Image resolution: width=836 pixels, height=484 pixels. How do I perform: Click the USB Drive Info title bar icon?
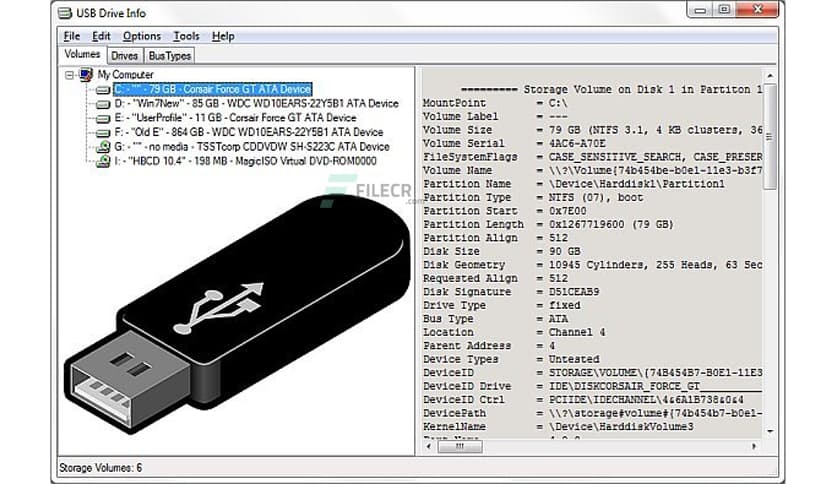tap(65, 13)
